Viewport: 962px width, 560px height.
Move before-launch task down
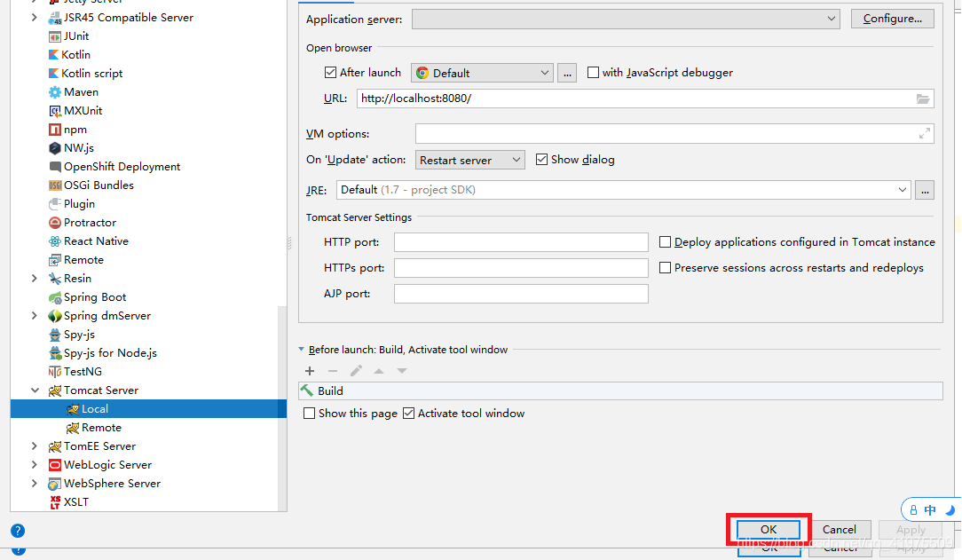click(402, 370)
